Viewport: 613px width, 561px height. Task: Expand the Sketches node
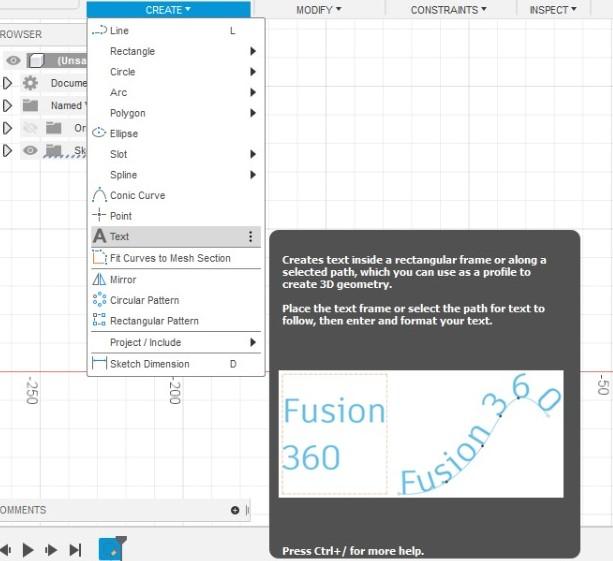point(7,151)
